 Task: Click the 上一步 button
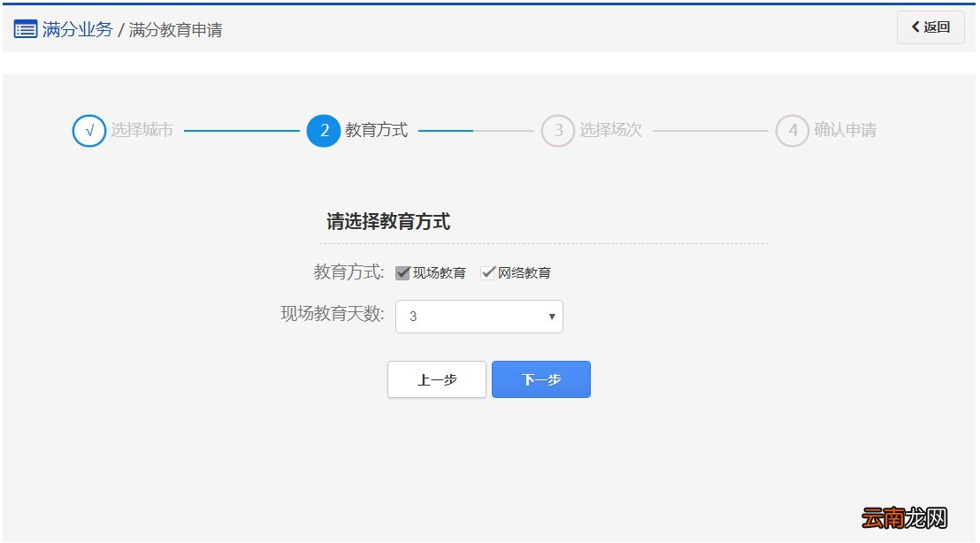pos(437,379)
